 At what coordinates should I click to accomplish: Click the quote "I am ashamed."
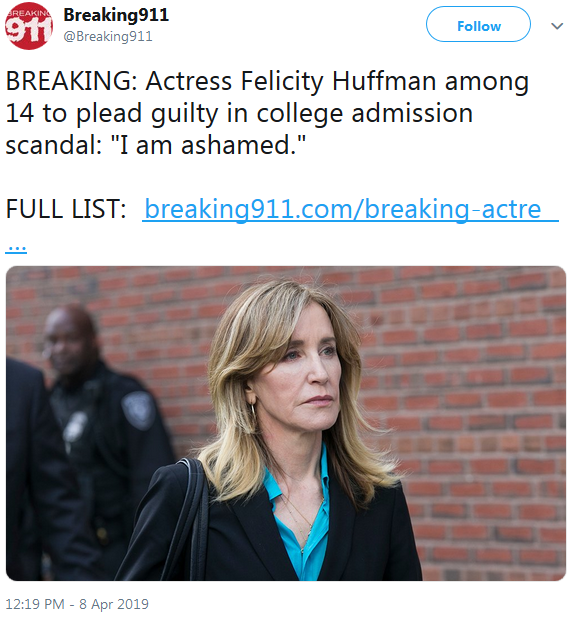[x=207, y=145]
